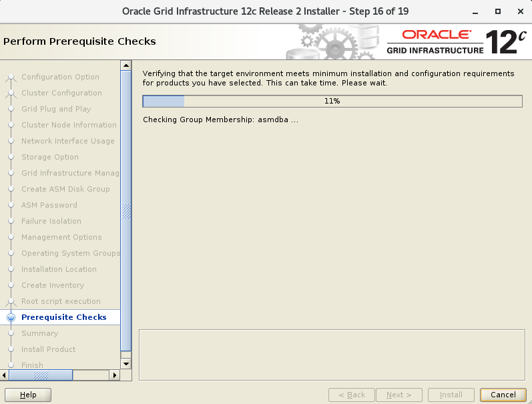Select the Cluster Configuration step
This screenshot has width=532, height=404.
coord(61,93)
